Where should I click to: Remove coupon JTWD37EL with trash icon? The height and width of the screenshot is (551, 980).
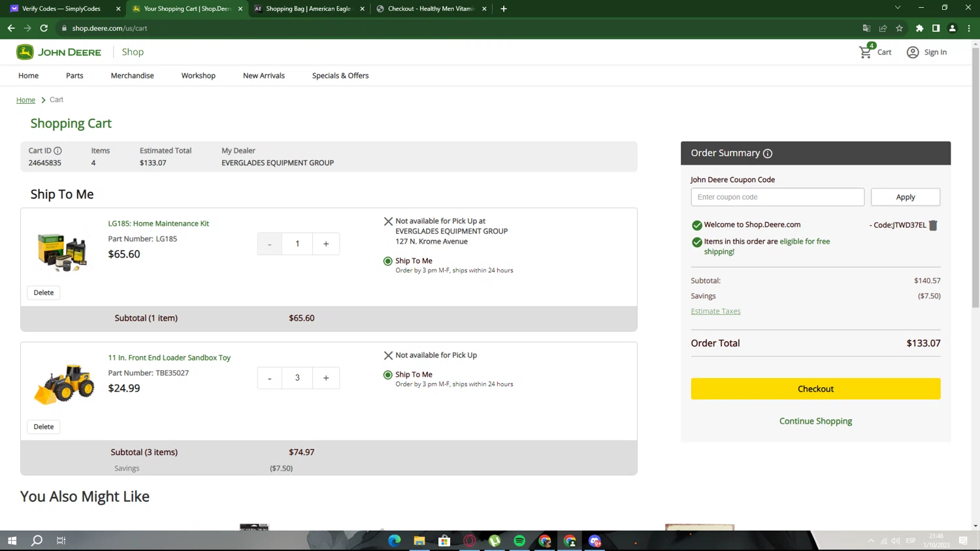click(x=933, y=225)
